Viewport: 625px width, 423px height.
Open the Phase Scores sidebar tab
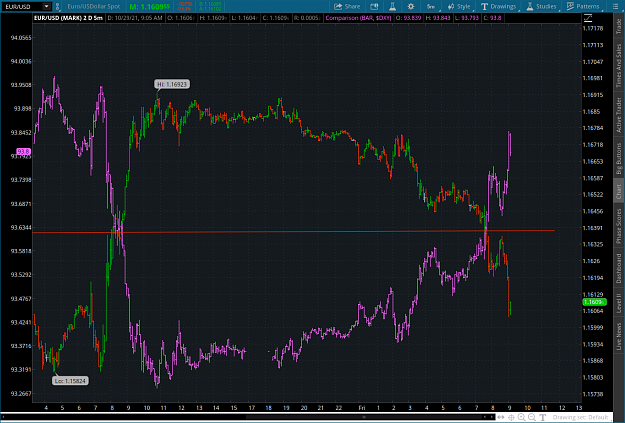(619, 226)
